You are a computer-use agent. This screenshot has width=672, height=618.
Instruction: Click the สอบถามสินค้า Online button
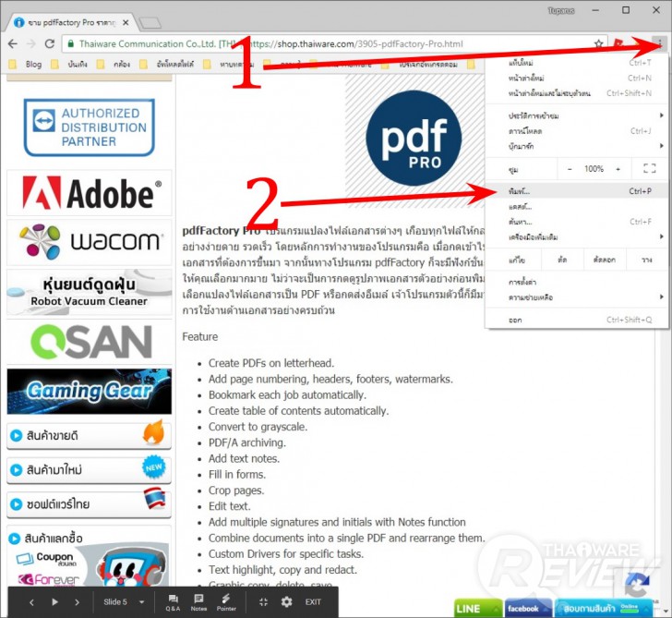[605, 608]
